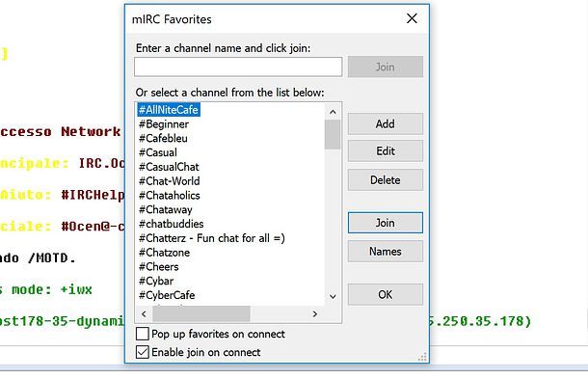Click the Edit button
This screenshot has width=588, height=379.
(386, 150)
